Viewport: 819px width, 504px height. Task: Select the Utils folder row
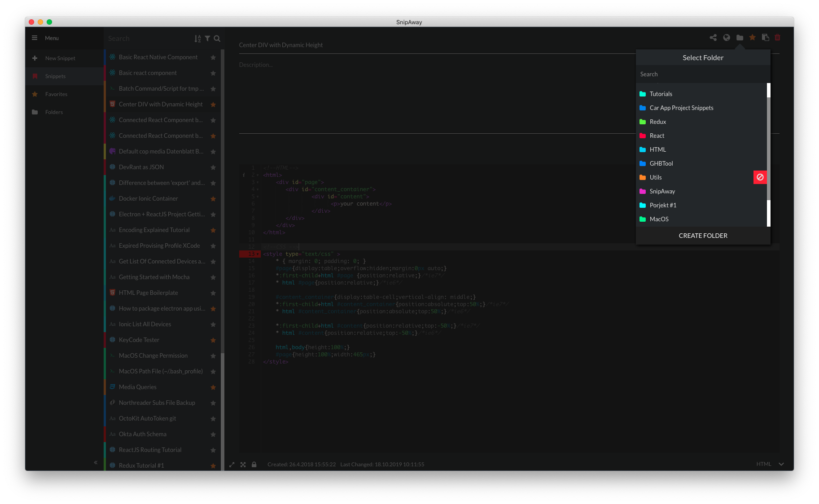tap(695, 177)
